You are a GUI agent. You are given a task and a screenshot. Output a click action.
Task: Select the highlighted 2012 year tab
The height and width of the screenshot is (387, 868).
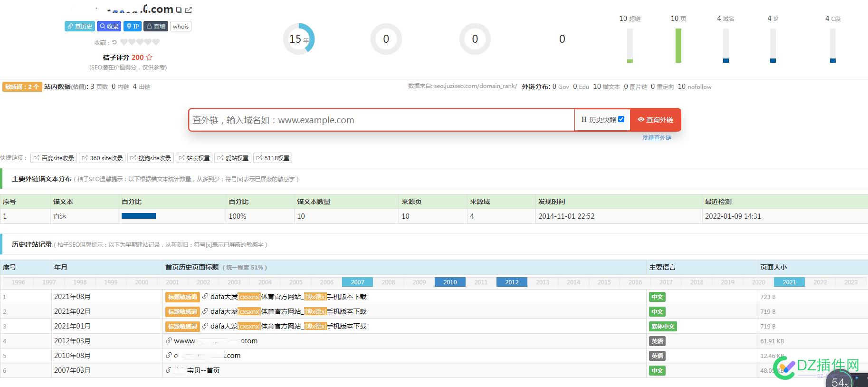[x=512, y=282]
